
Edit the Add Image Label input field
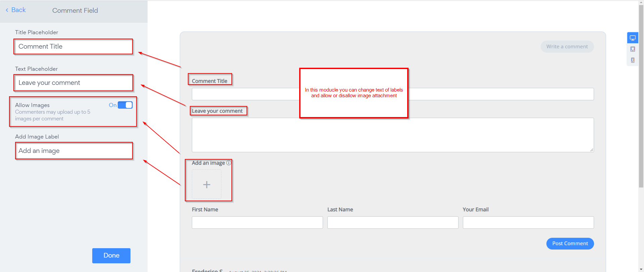pyautogui.click(x=74, y=151)
